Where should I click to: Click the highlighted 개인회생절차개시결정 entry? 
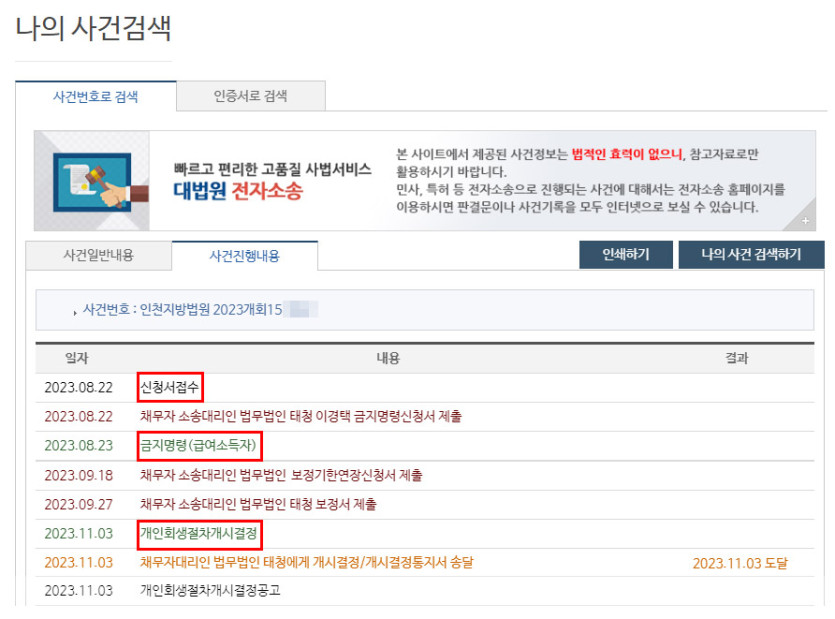click(x=199, y=533)
